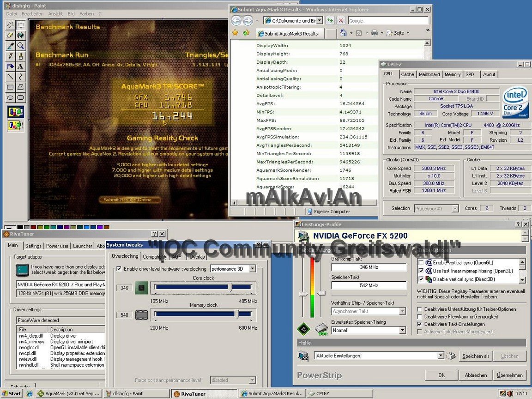Open the SPD tab in CPU-Z
This screenshot has width=532, height=399.
pyautogui.click(x=470, y=74)
